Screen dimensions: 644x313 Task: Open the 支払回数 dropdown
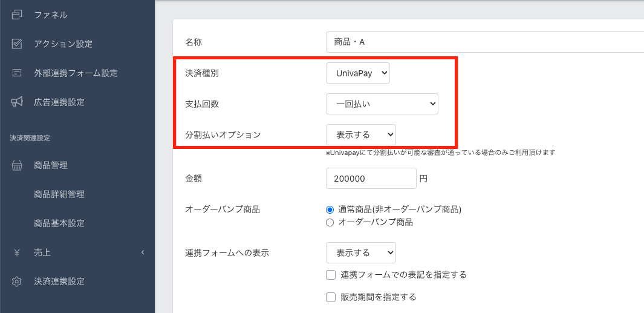[382, 104]
